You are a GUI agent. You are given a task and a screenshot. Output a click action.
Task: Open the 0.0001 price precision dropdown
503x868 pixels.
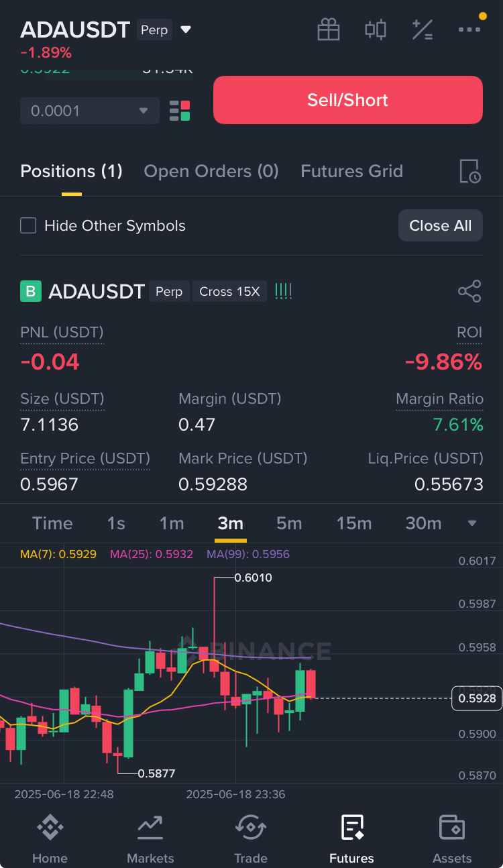point(90,111)
